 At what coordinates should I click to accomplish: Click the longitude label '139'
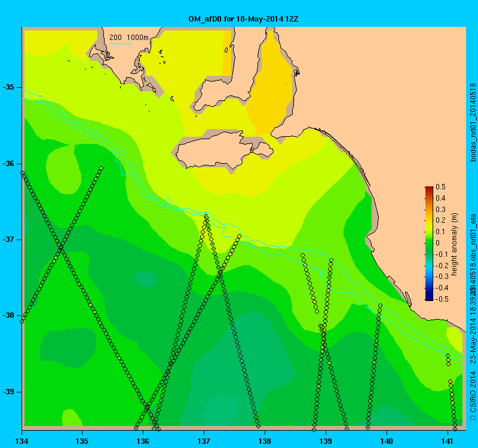coord(326,441)
